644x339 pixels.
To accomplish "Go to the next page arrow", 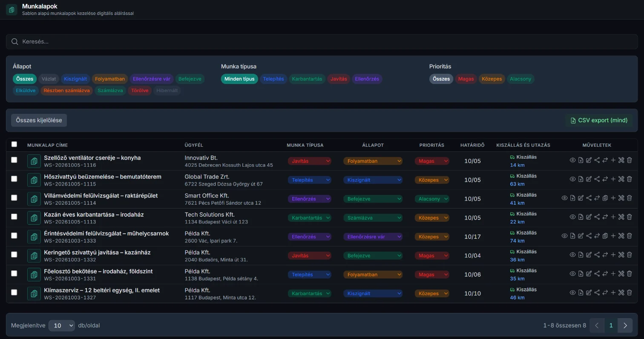I will coord(625,325).
